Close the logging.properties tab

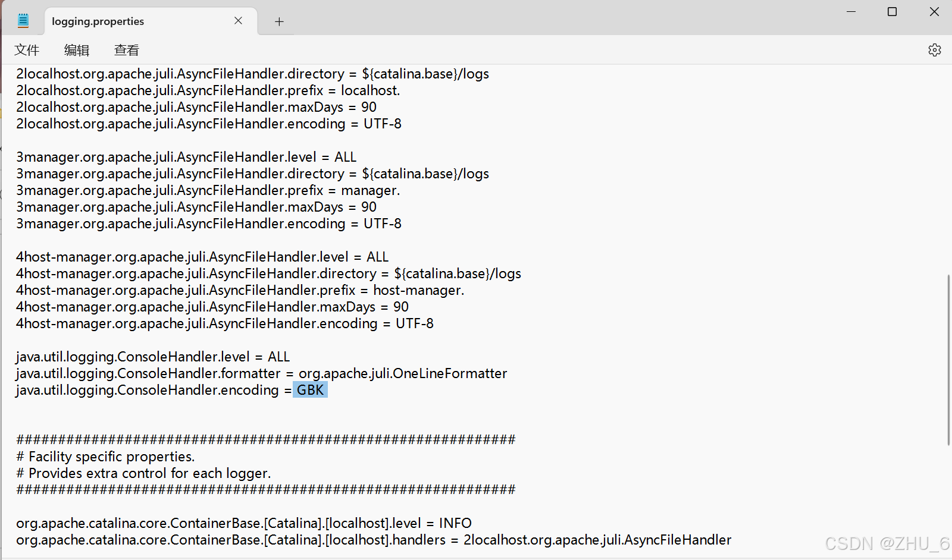tap(238, 21)
